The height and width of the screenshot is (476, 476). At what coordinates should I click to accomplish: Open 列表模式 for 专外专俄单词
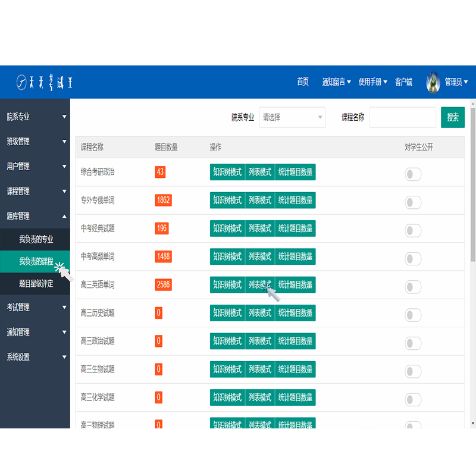[x=260, y=201]
